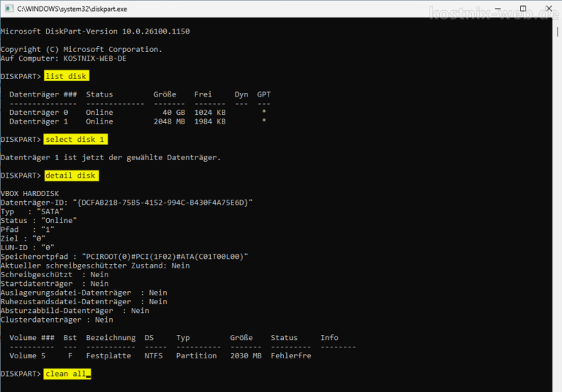This screenshot has height=392, width=562.
Task: Click the 'Größe' header in volume table
Action: (x=241, y=338)
